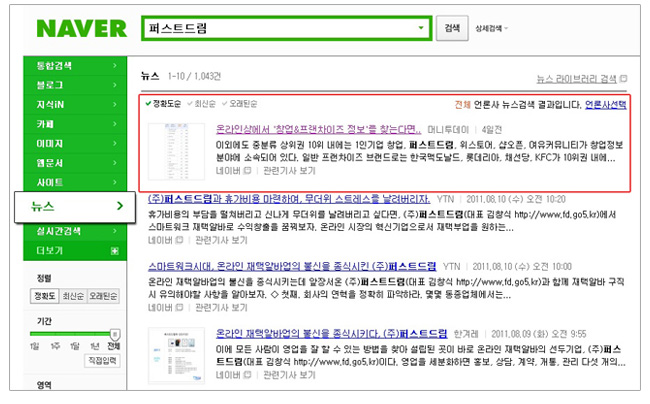This screenshot has height=404, width=650.
Task: Expand the 더보기 plus icon
Action: click(x=115, y=251)
